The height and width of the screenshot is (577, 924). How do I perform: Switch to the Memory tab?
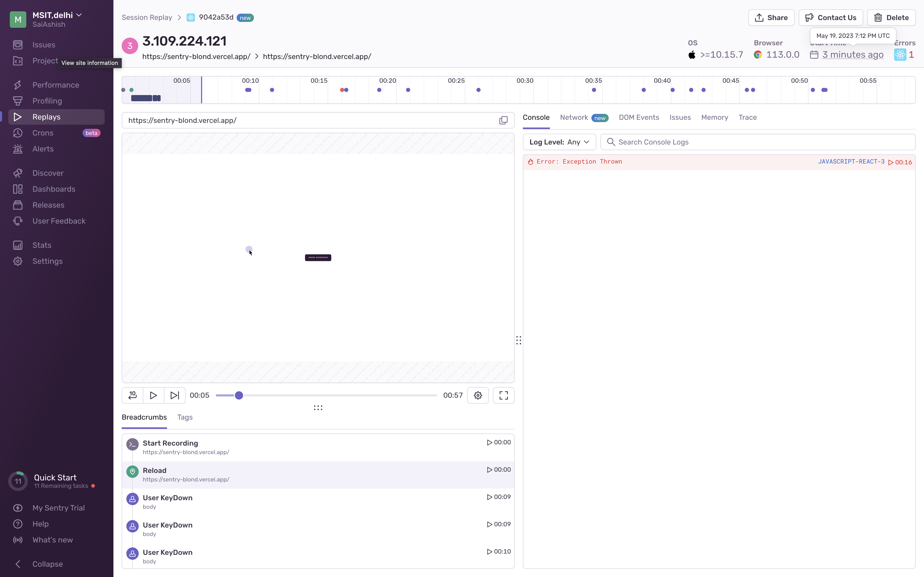click(x=714, y=117)
